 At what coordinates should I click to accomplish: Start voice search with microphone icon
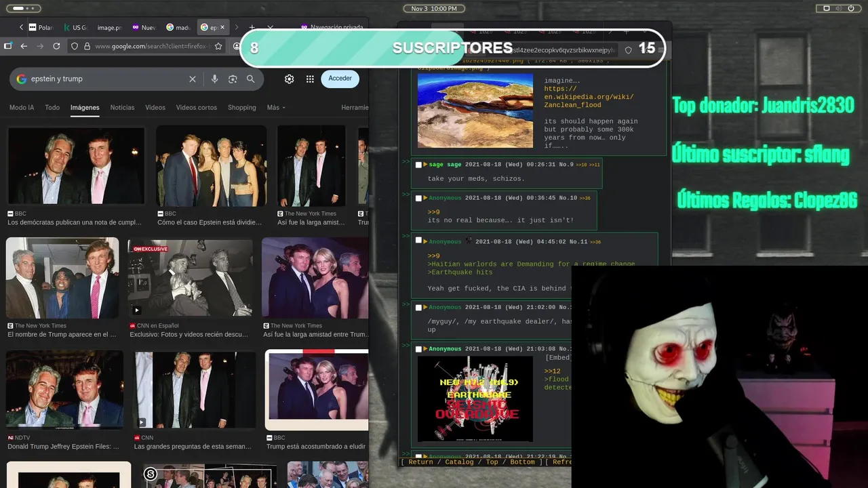click(x=214, y=79)
